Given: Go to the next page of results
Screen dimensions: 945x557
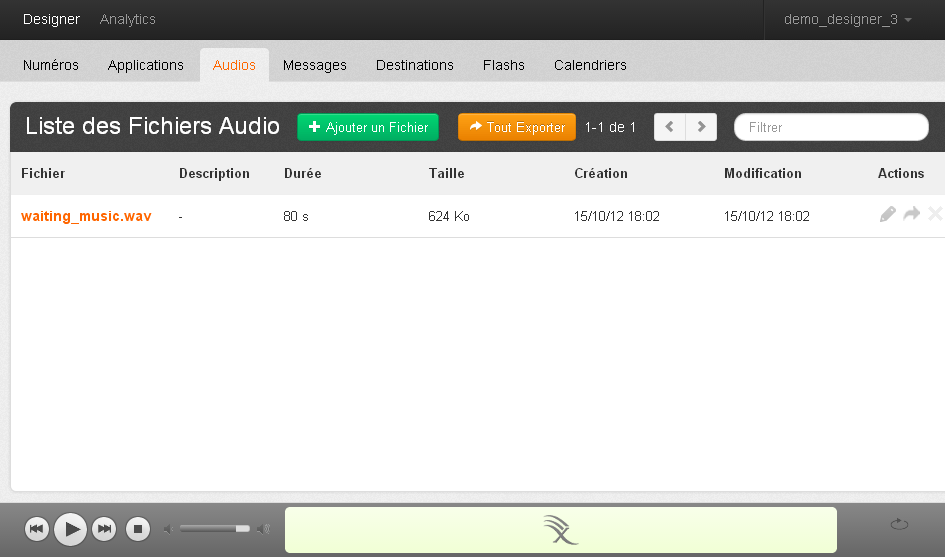Looking at the screenshot, I should 701,127.
